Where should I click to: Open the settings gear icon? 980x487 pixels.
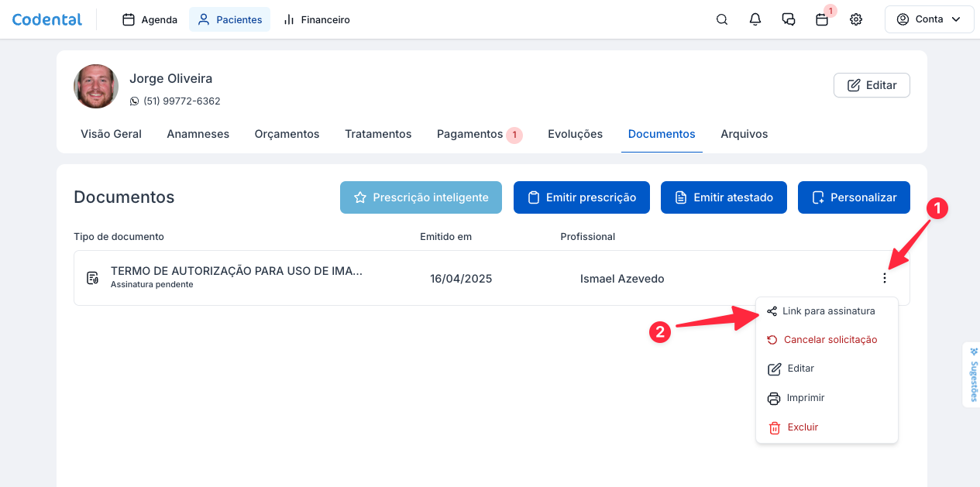(x=856, y=19)
